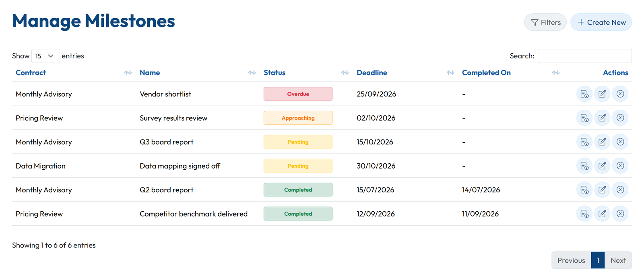Delete the Q2 board report milestone
The height and width of the screenshot is (279, 644).
(620, 189)
